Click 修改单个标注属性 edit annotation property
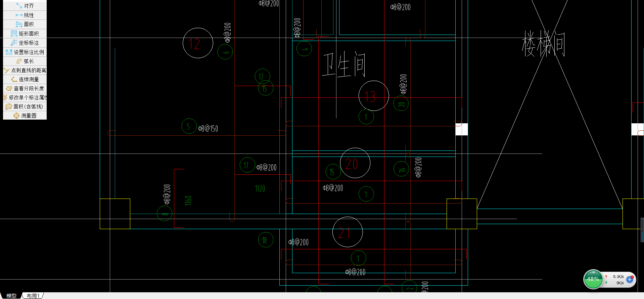 (25, 97)
